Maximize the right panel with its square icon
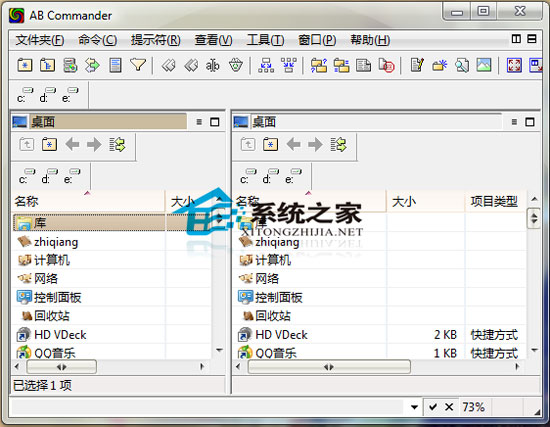Screen dimensions: 550x427 tap(530, 122)
